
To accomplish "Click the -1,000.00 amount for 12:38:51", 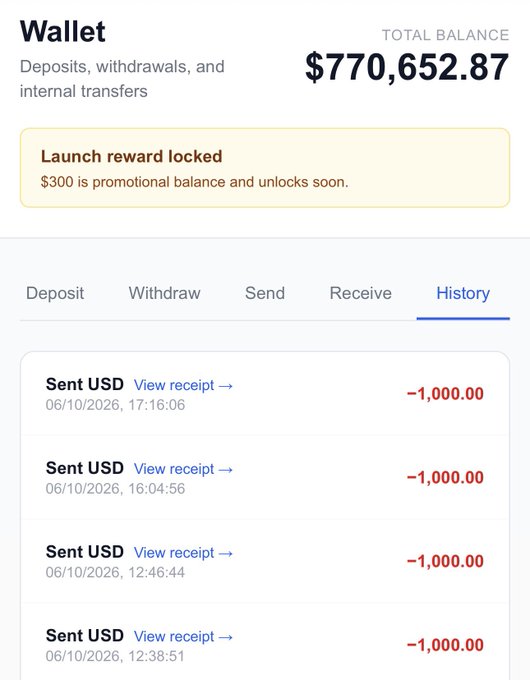I will click(445, 645).
